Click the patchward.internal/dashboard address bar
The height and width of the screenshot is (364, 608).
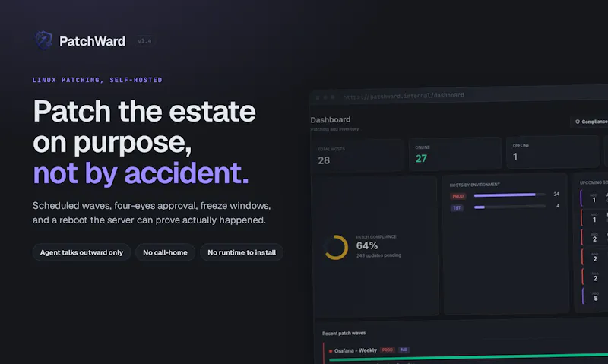click(404, 95)
